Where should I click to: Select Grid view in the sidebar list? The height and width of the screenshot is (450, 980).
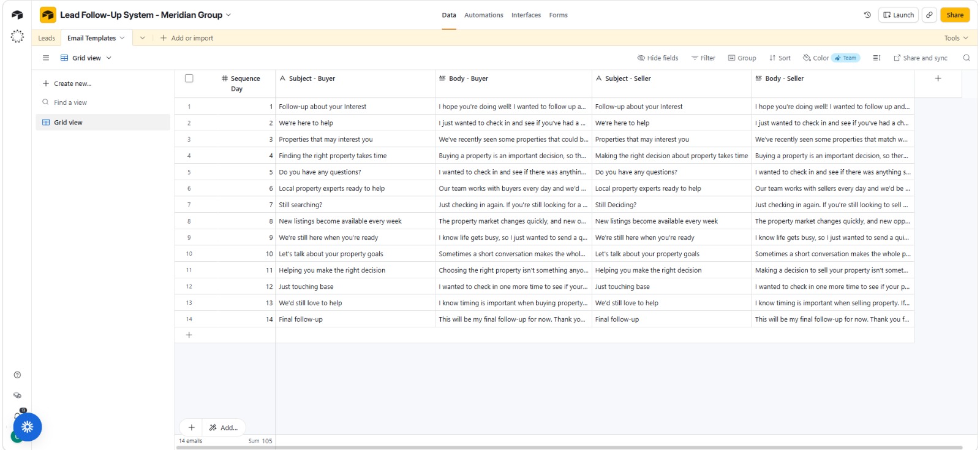pos(103,122)
